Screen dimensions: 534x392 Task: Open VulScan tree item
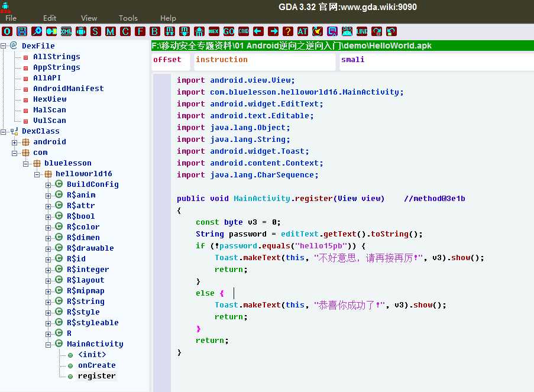[x=50, y=120]
